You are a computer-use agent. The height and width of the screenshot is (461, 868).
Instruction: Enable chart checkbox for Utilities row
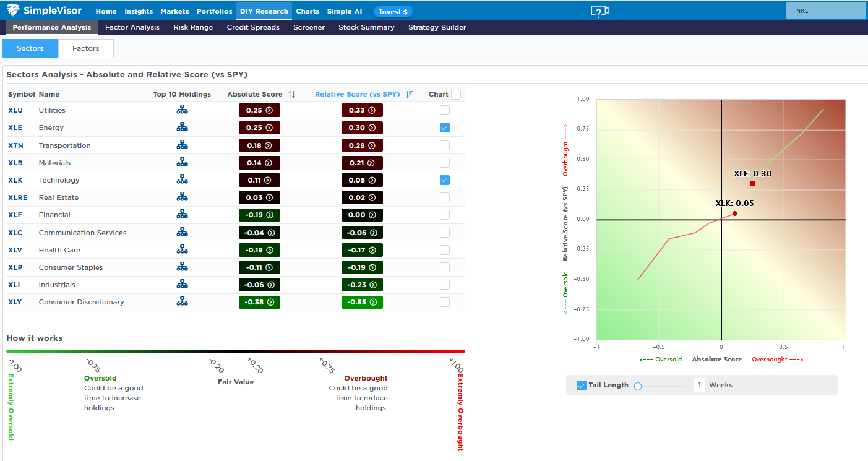point(445,110)
